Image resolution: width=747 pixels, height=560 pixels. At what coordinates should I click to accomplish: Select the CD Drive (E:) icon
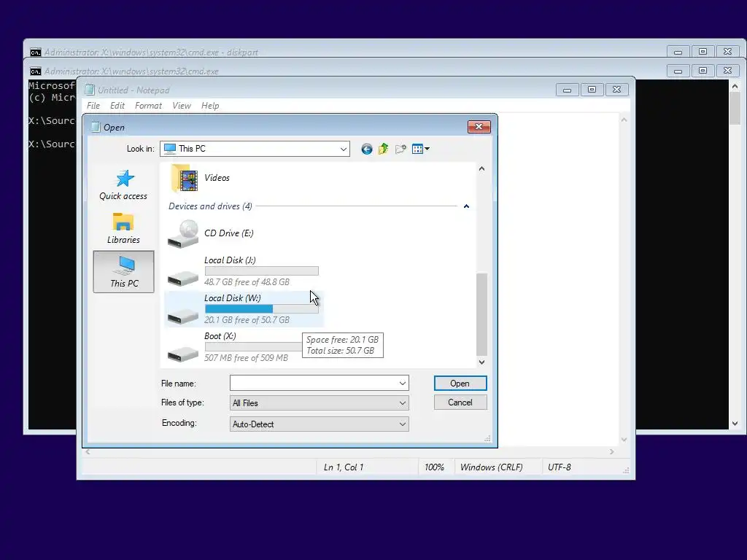[x=183, y=234]
